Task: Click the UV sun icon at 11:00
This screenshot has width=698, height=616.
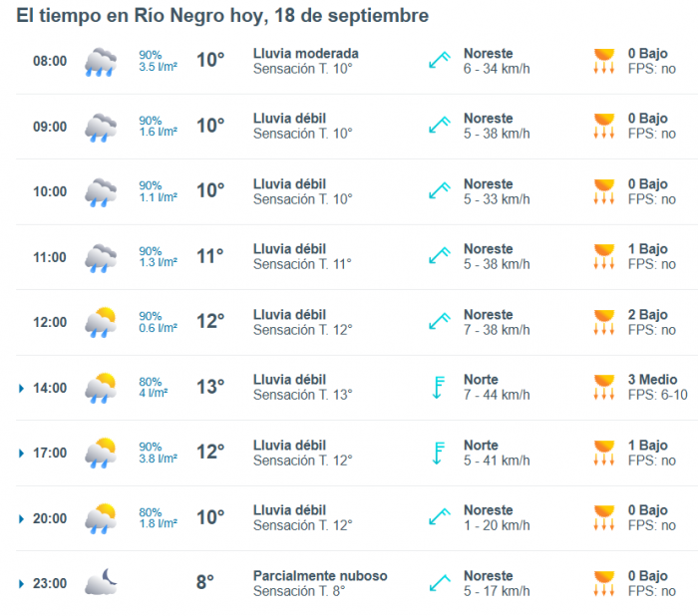Action: [x=603, y=257]
